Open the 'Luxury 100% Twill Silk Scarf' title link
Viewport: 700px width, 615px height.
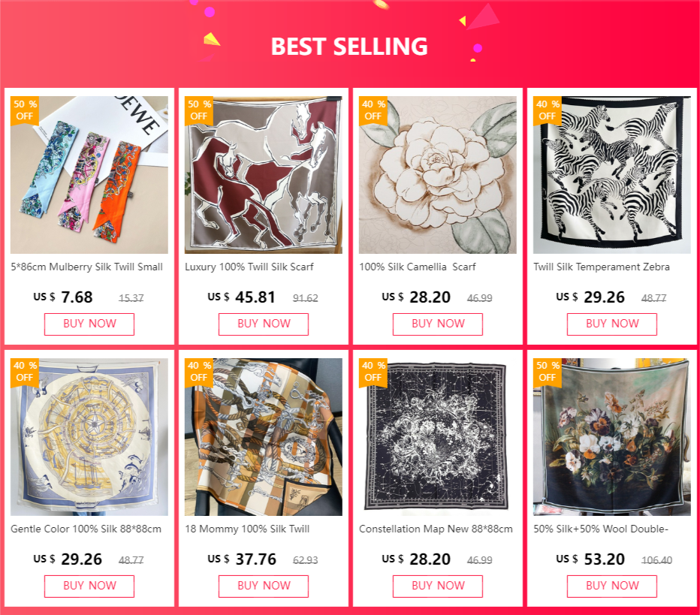point(249,267)
